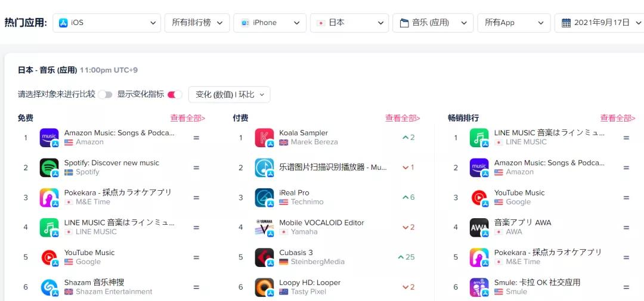Image resolution: width=644 pixels, height=301 pixels.
Task: Open Amazon Music icon in free chart
Action: coord(49,138)
